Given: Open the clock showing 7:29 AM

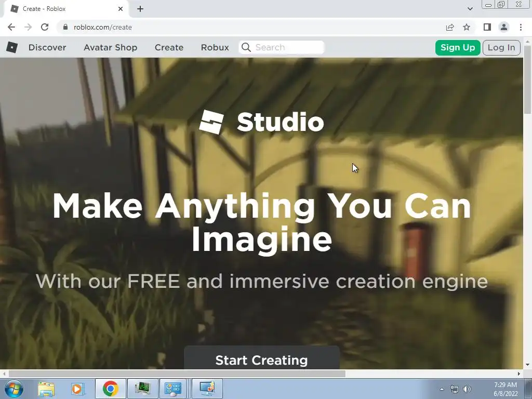Looking at the screenshot, I should 506,389.
